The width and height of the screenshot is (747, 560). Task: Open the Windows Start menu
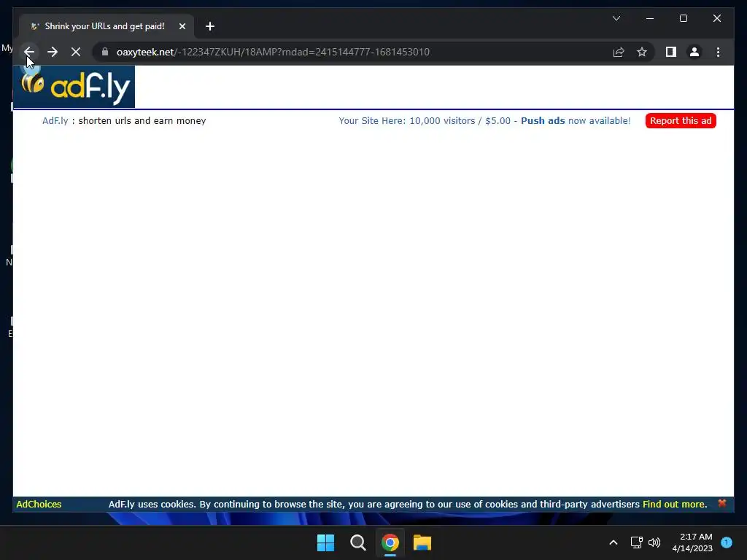coord(326,542)
